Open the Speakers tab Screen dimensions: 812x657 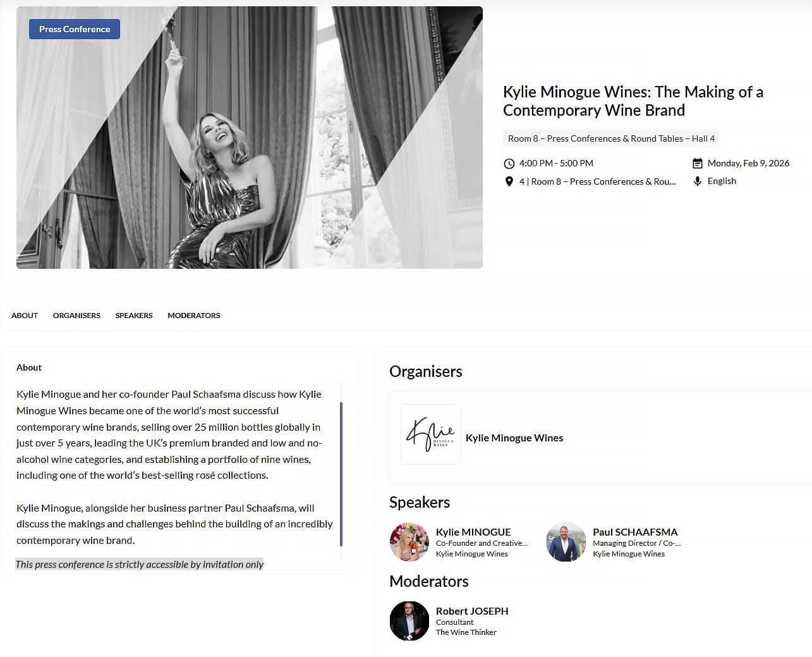tap(134, 316)
